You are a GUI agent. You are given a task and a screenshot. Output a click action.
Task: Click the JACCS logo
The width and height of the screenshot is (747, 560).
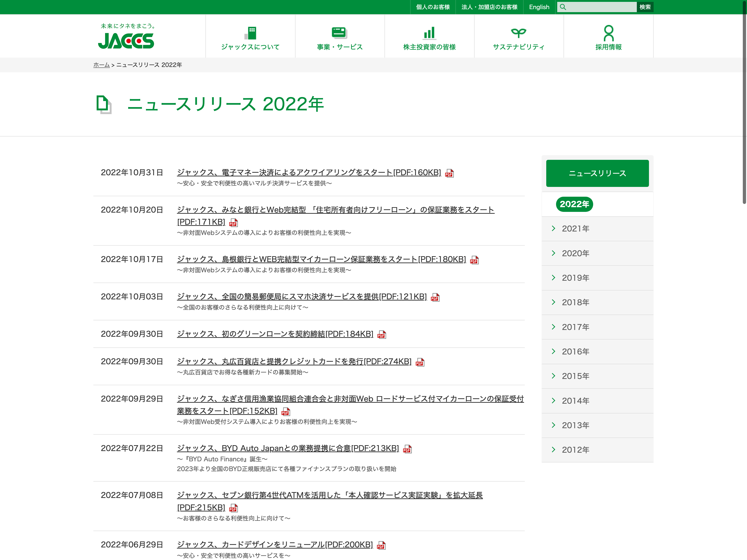click(126, 41)
